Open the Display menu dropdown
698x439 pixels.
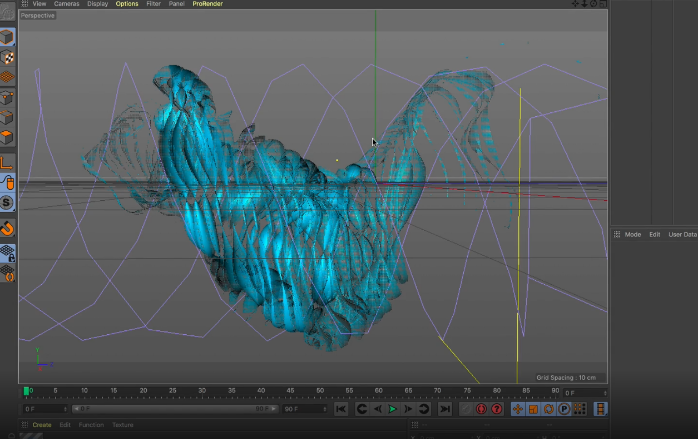[x=97, y=4]
